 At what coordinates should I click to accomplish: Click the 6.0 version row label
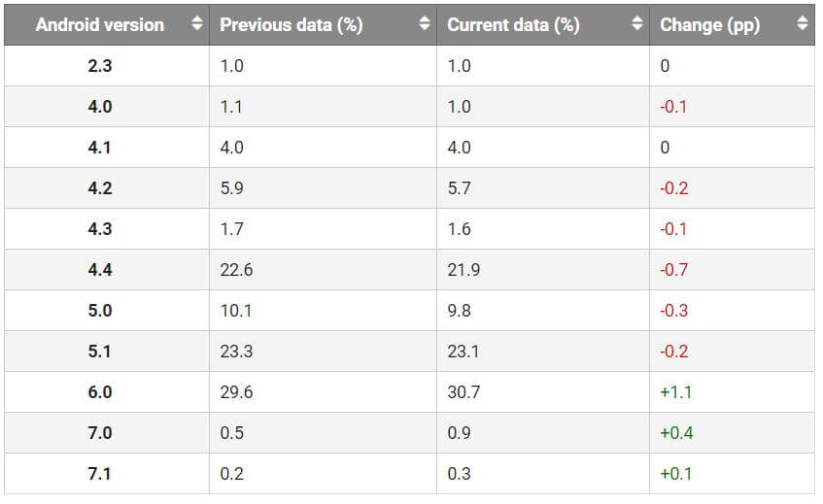pos(100,392)
